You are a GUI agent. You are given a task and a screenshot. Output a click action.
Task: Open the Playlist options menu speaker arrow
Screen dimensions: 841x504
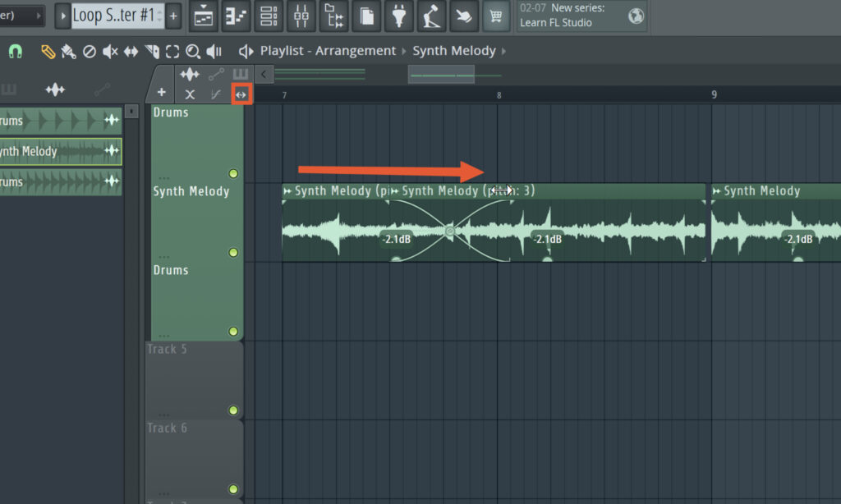[246, 52]
